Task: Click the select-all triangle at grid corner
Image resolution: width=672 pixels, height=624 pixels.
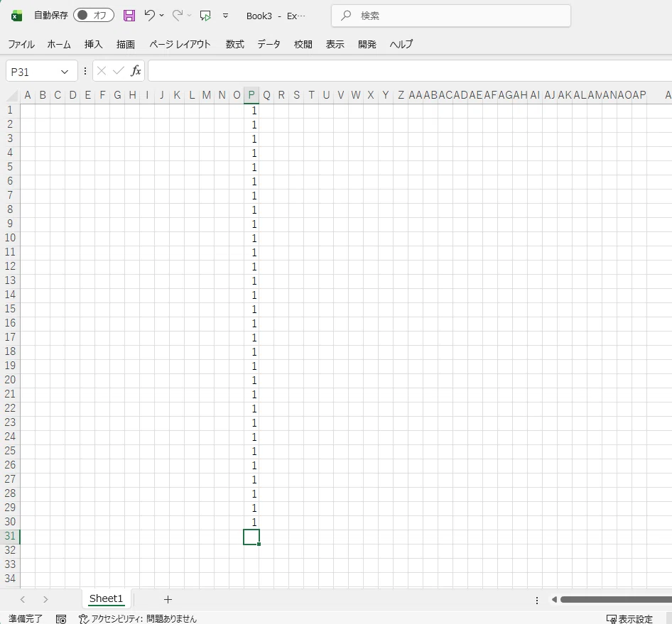Action: pyautogui.click(x=13, y=96)
